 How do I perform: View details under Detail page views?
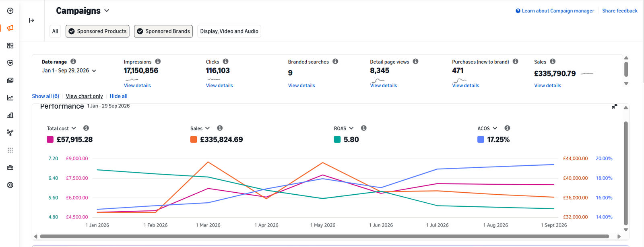point(384,85)
